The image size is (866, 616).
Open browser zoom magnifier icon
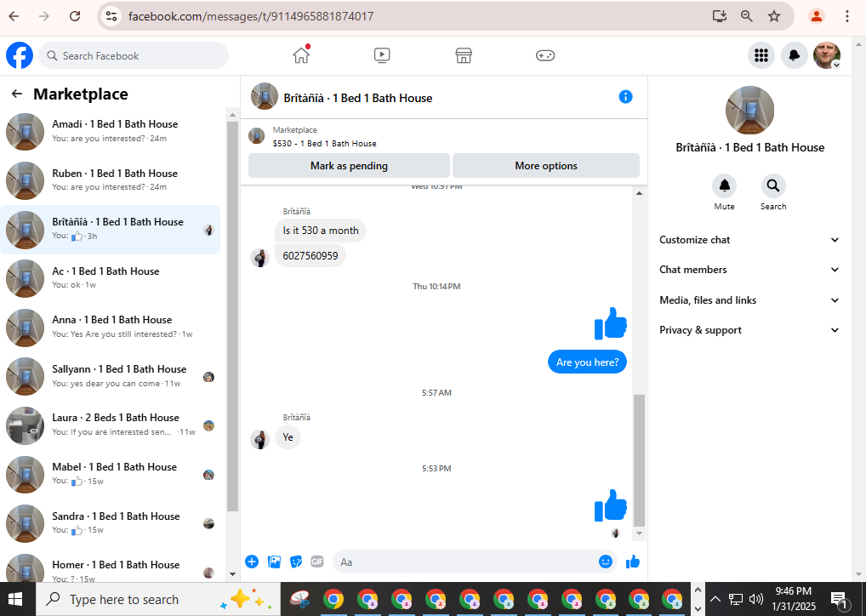[746, 16]
